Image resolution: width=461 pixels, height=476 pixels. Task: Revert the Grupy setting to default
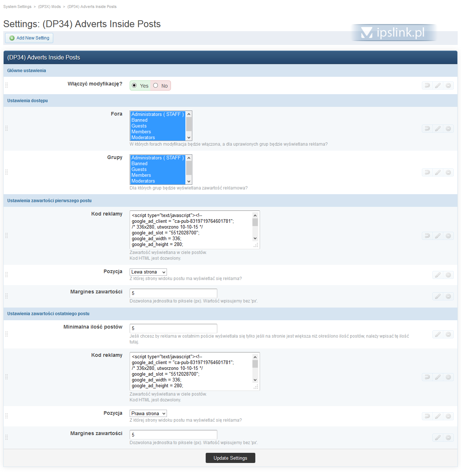pyautogui.click(x=427, y=172)
